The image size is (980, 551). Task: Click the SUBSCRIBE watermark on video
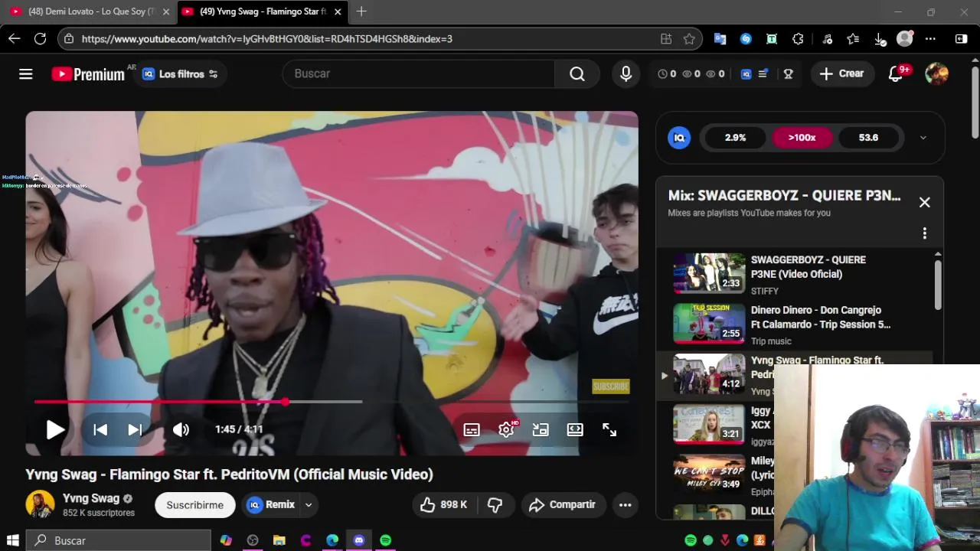610,386
